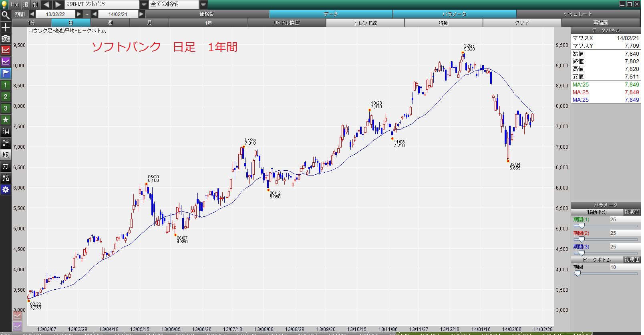
Task: Click the start date field 13/02/22
Action: pyautogui.click(x=55, y=14)
